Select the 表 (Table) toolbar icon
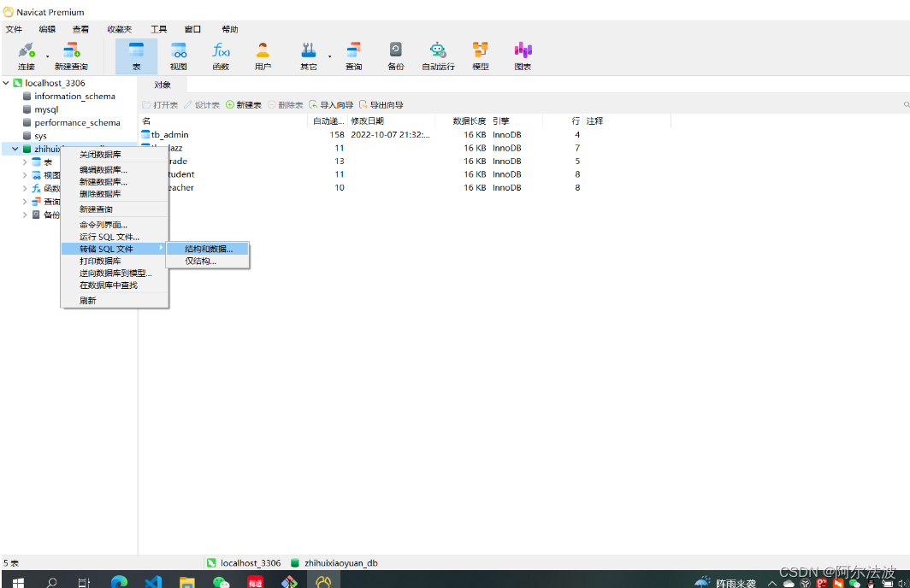 pos(136,56)
